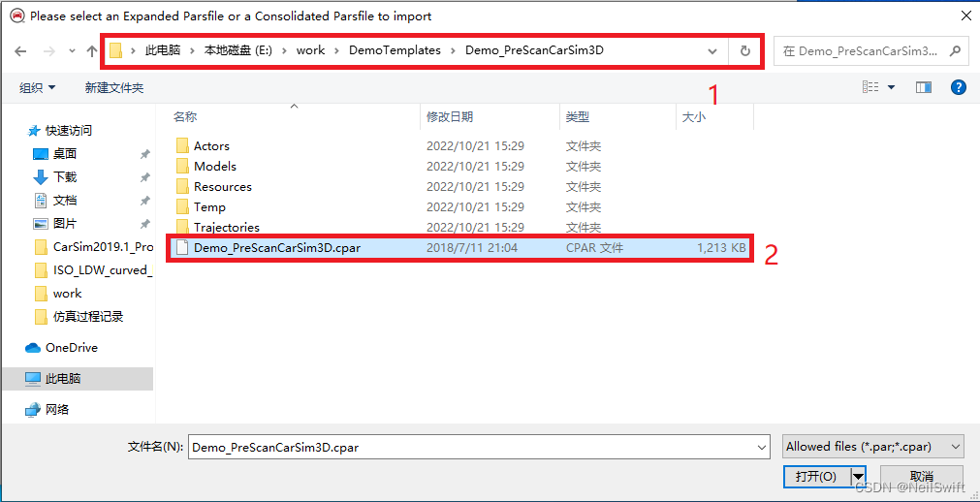Change view layout icon
The height and width of the screenshot is (502, 980).
(x=871, y=87)
